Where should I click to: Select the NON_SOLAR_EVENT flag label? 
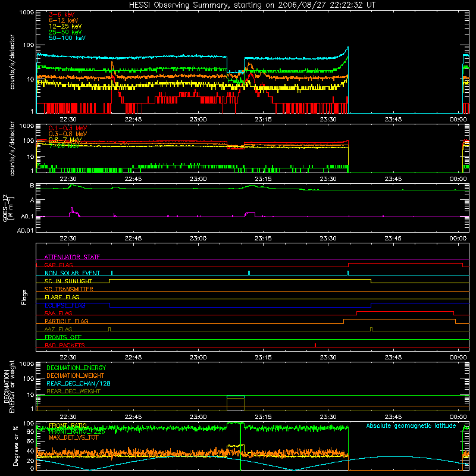(x=72, y=273)
